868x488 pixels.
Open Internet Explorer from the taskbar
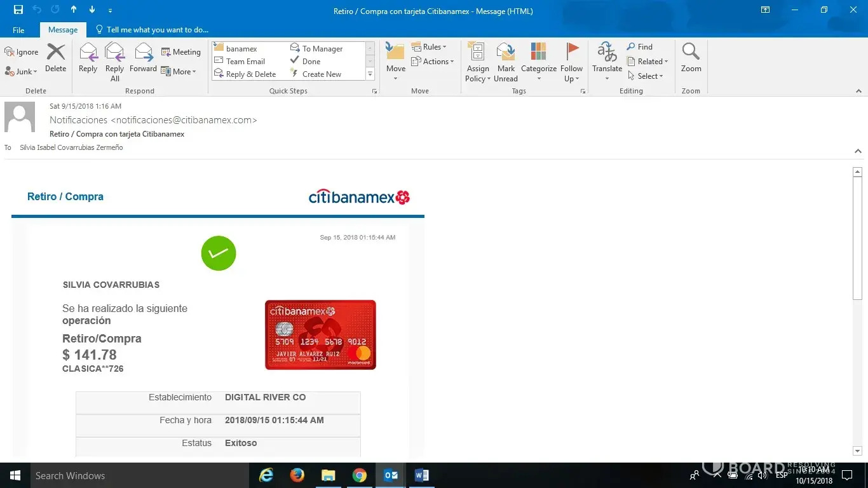[x=266, y=475]
